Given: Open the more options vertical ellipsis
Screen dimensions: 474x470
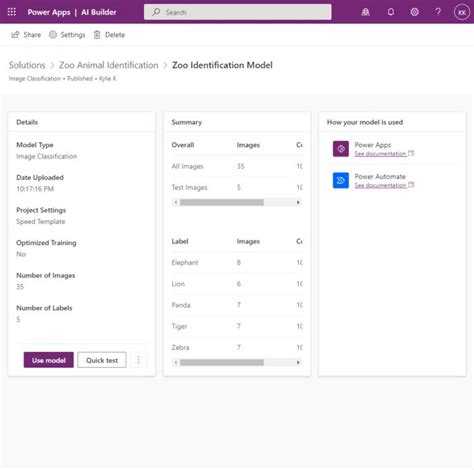Looking at the screenshot, I should (x=138, y=360).
